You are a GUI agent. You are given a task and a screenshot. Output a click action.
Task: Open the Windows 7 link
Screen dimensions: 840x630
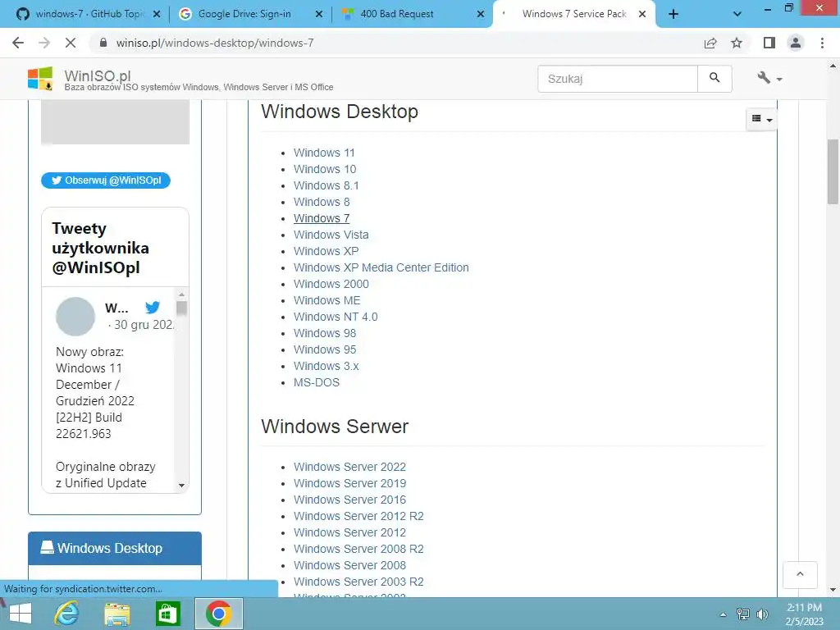point(322,218)
